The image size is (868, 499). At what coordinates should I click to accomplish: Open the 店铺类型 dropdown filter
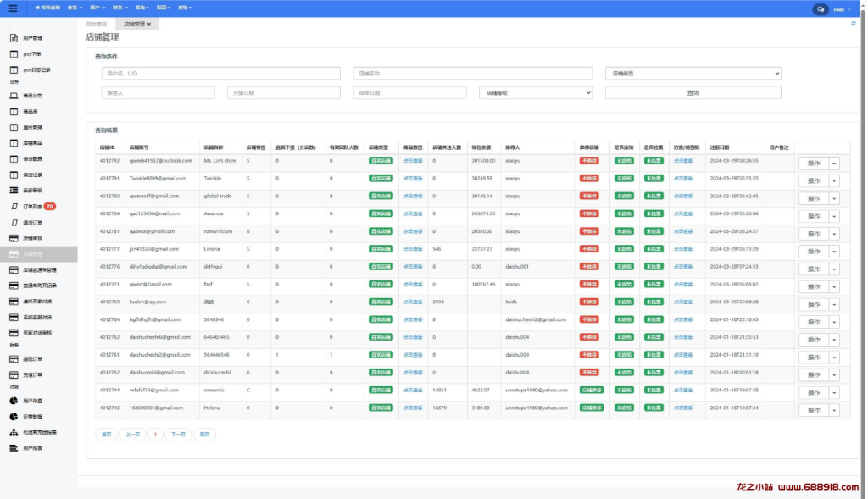[x=693, y=73]
